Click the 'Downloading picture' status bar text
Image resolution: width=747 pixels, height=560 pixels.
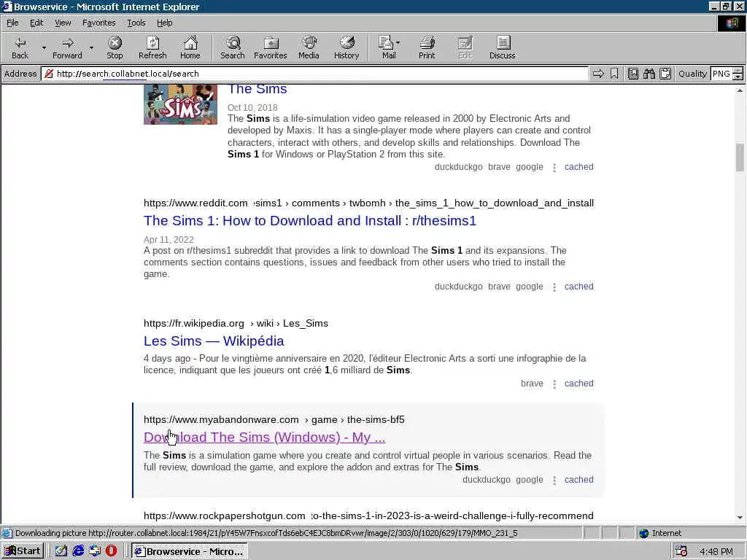tap(267, 533)
